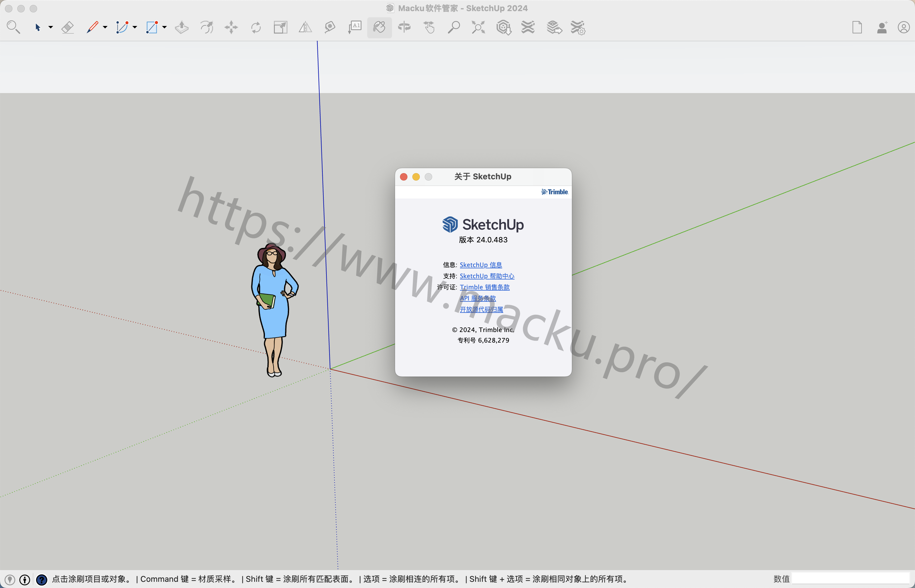Click the Trimble logo in About dialog
Image resolution: width=915 pixels, height=588 pixels.
click(x=555, y=192)
